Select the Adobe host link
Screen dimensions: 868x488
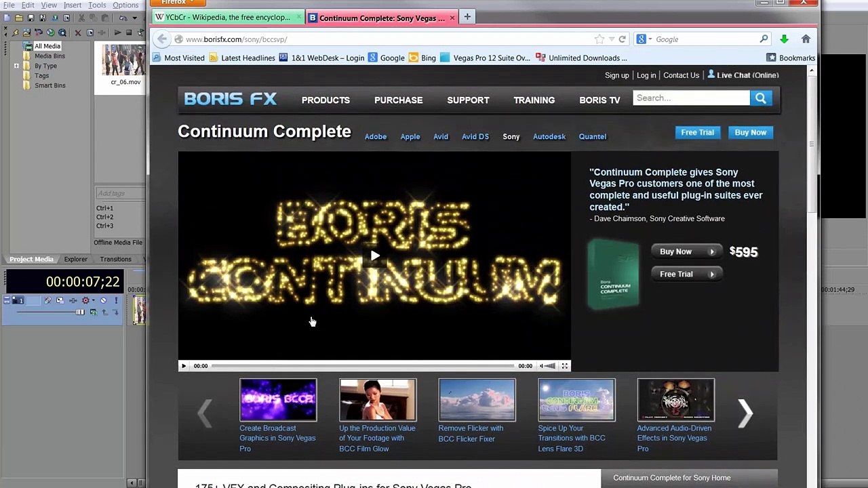click(x=376, y=136)
